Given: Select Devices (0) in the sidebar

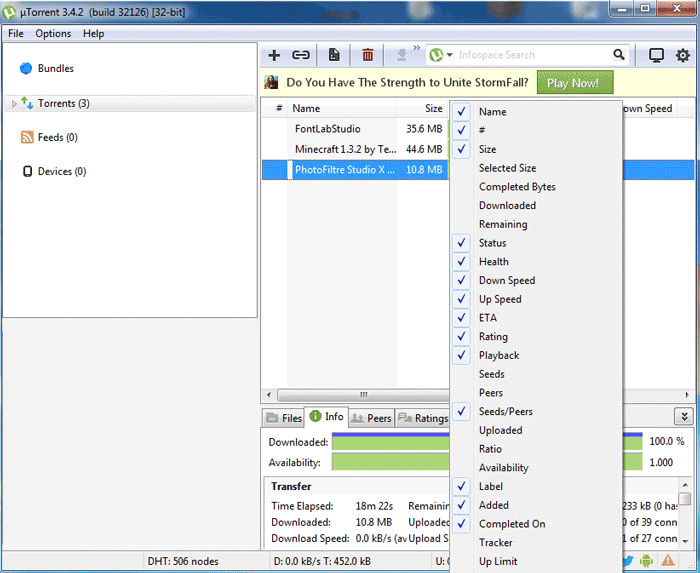Looking at the screenshot, I should pos(62,171).
